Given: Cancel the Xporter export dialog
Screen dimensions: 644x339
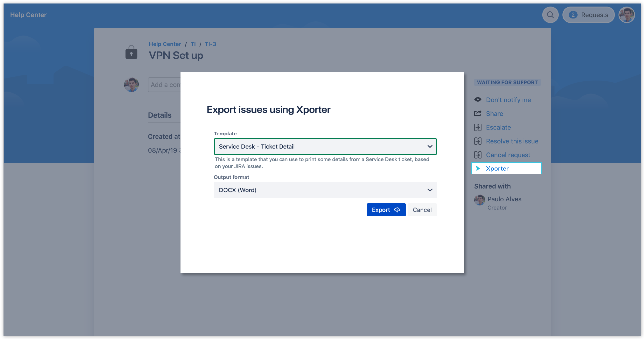Looking at the screenshot, I should click(x=422, y=210).
